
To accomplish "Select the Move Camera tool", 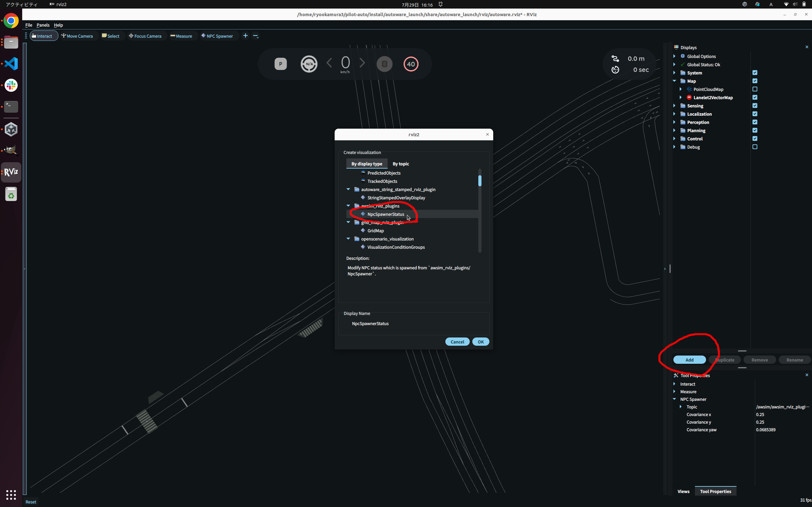I will click(77, 36).
